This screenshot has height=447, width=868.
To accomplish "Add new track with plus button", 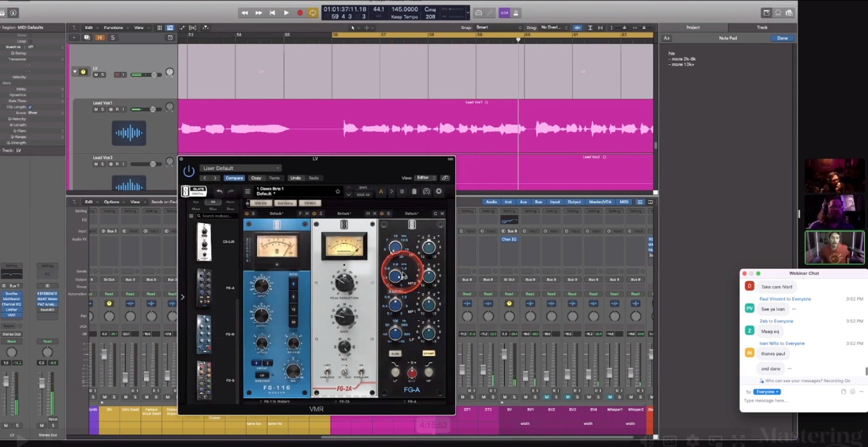I will pos(74,37).
